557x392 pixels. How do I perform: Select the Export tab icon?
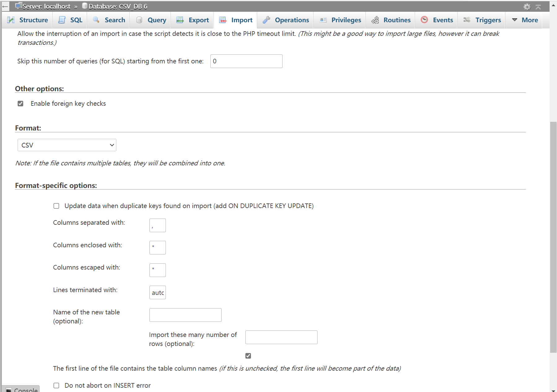click(x=180, y=20)
